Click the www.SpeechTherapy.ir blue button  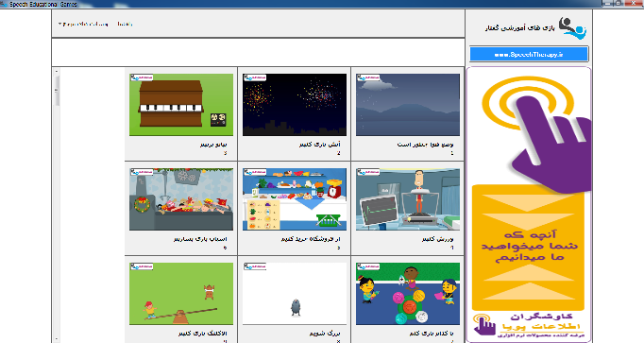tap(529, 54)
